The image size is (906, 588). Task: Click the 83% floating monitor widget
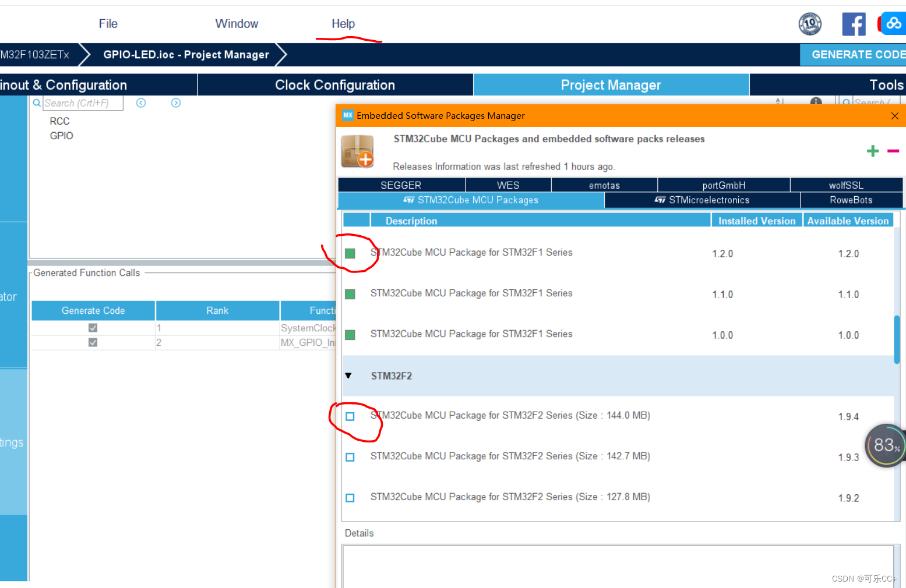coord(886,445)
